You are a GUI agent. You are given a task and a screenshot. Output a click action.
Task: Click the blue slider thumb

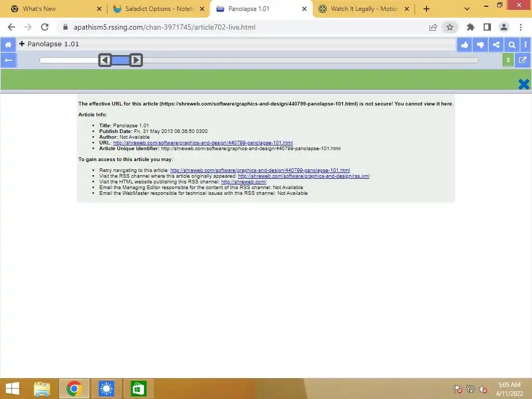(x=121, y=60)
